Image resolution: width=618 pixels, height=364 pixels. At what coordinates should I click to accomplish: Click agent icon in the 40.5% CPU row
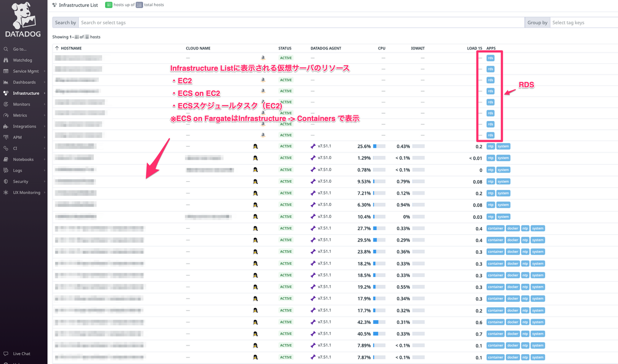[x=313, y=334]
